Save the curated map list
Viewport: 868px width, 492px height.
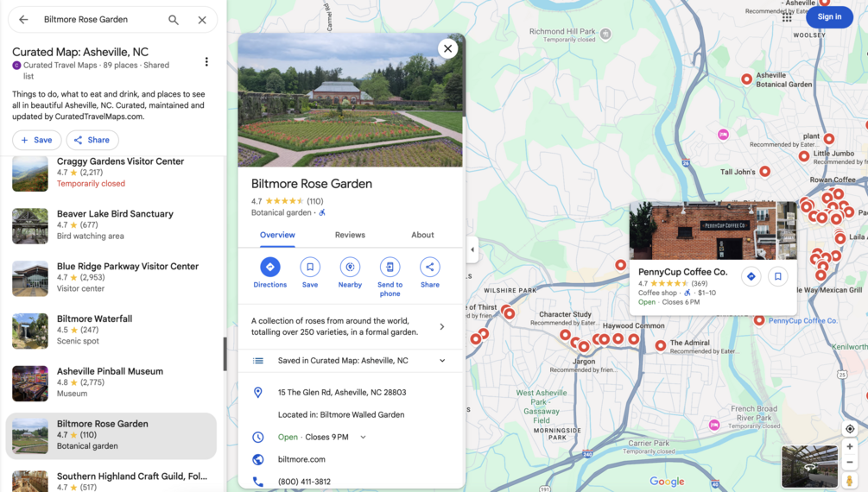point(36,140)
